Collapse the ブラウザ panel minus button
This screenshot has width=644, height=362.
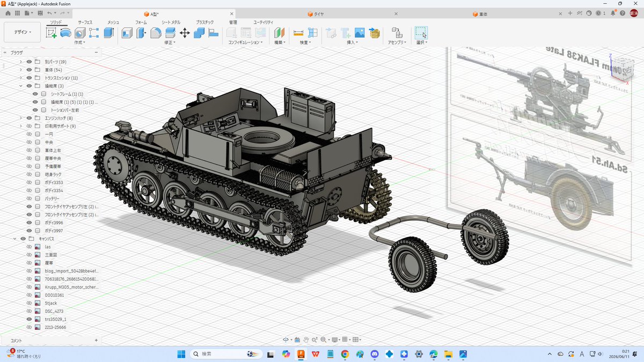pyautogui.click(x=96, y=53)
